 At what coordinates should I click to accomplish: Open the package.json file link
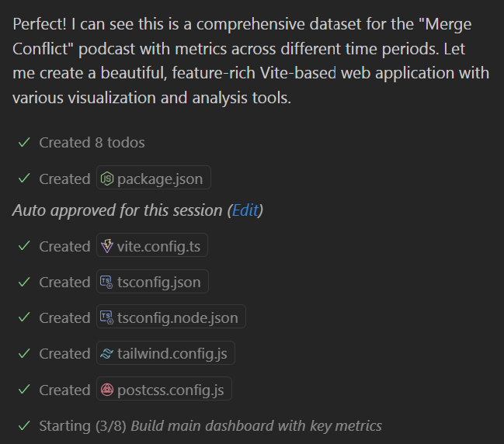pyautogui.click(x=160, y=179)
